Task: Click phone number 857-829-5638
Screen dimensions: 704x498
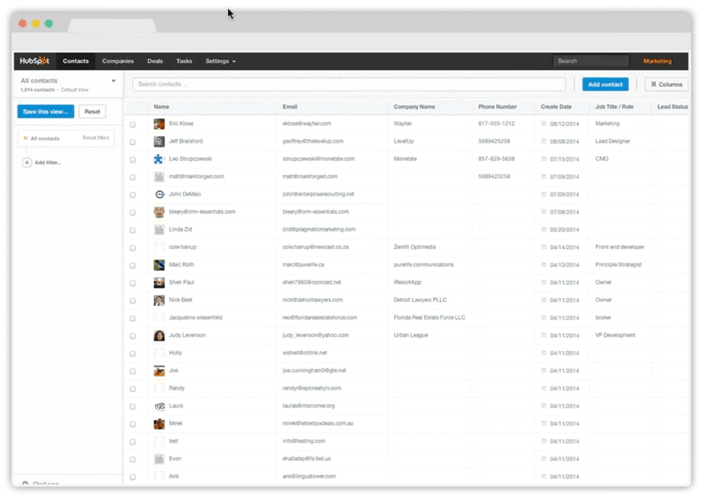Action: click(496, 159)
